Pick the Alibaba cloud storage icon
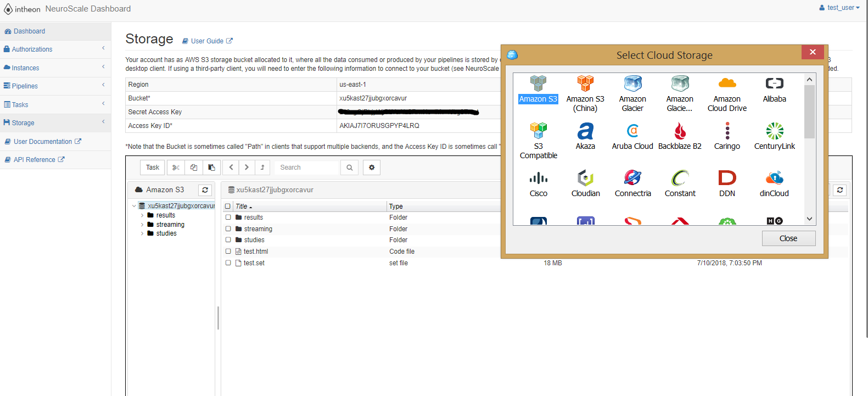The height and width of the screenshot is (396, 868). click(x=774, y=83)
